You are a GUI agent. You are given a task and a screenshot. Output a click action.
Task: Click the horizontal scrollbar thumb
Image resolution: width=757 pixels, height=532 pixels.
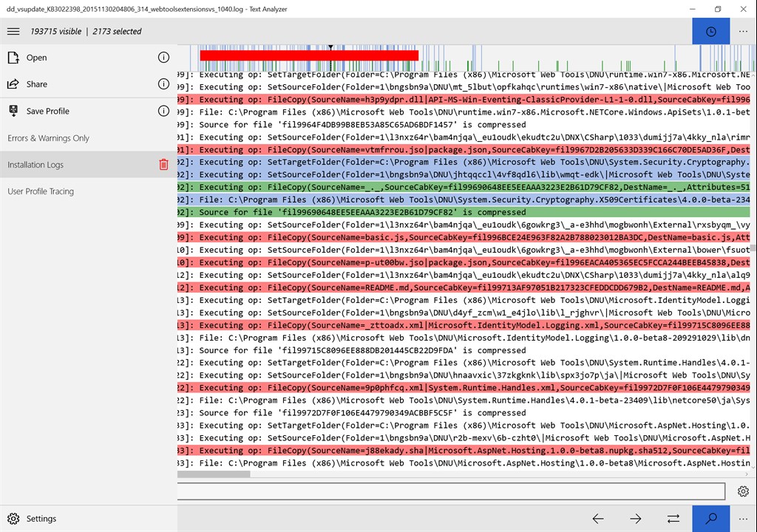(x=214, y=474)
